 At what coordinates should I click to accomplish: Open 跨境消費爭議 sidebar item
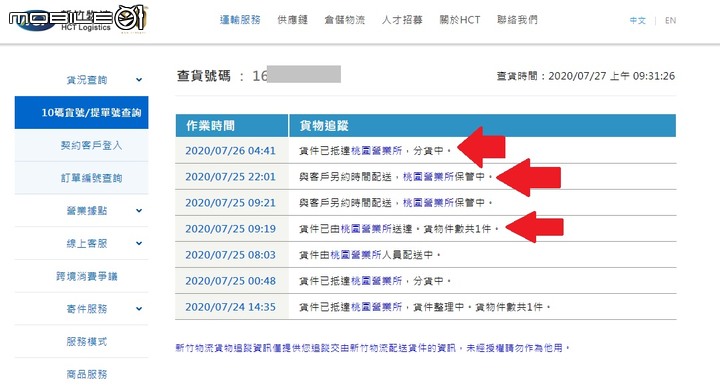(87, 276)
